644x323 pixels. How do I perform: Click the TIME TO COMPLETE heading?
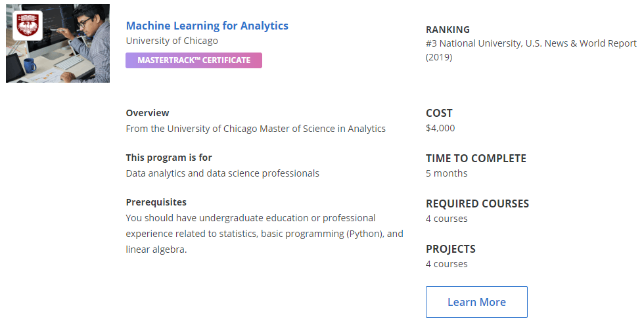476,158
